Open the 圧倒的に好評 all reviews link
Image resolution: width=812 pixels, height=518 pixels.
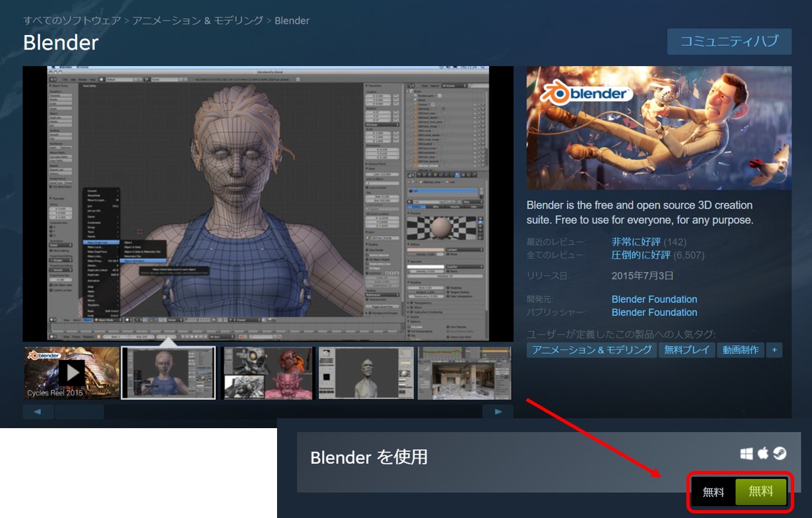click(x=641, y=255)
